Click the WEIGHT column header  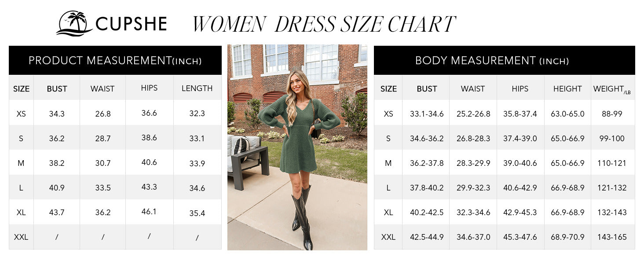(x=611, y=89)
